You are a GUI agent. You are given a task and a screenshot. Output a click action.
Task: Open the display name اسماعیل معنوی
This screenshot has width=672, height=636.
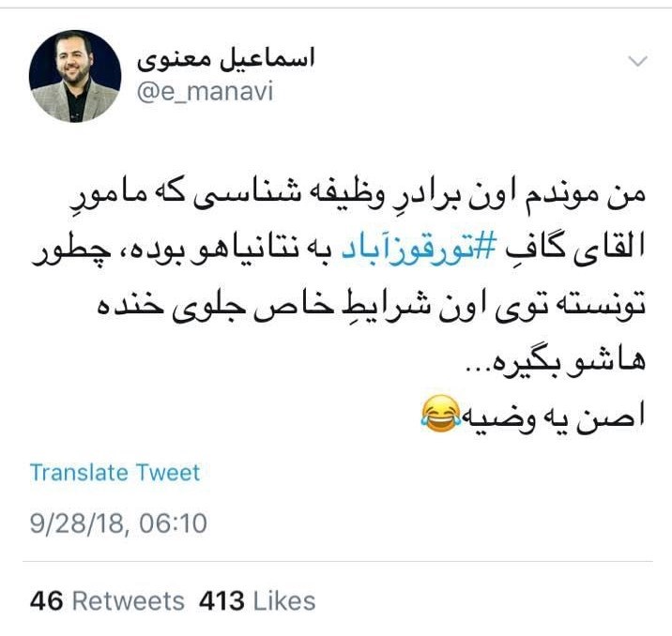click(226, 59)
